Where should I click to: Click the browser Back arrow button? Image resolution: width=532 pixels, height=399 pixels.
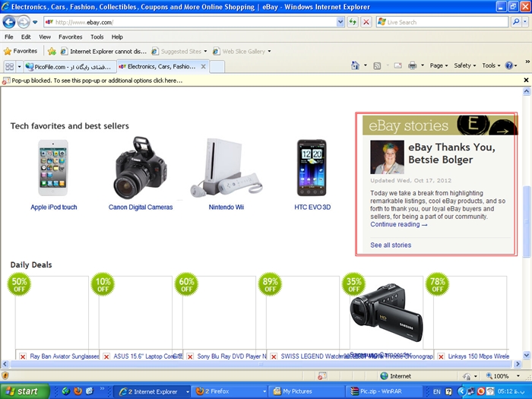pos(9,22)
